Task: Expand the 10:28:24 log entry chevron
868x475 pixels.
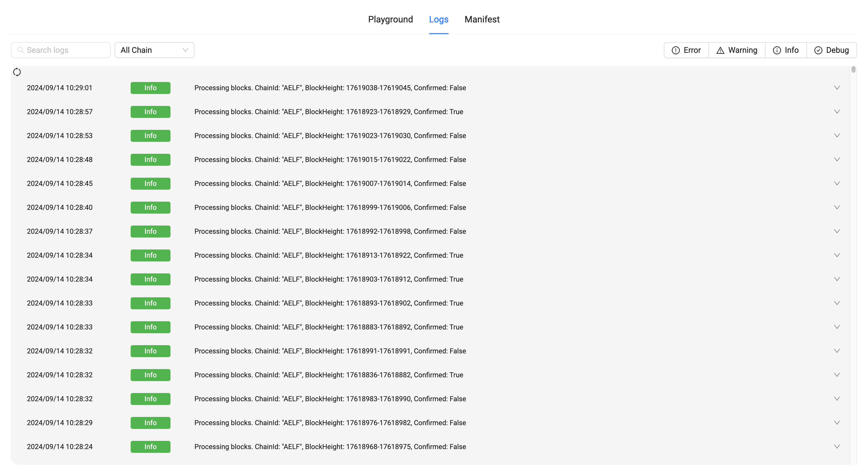Action: [837, 447]
